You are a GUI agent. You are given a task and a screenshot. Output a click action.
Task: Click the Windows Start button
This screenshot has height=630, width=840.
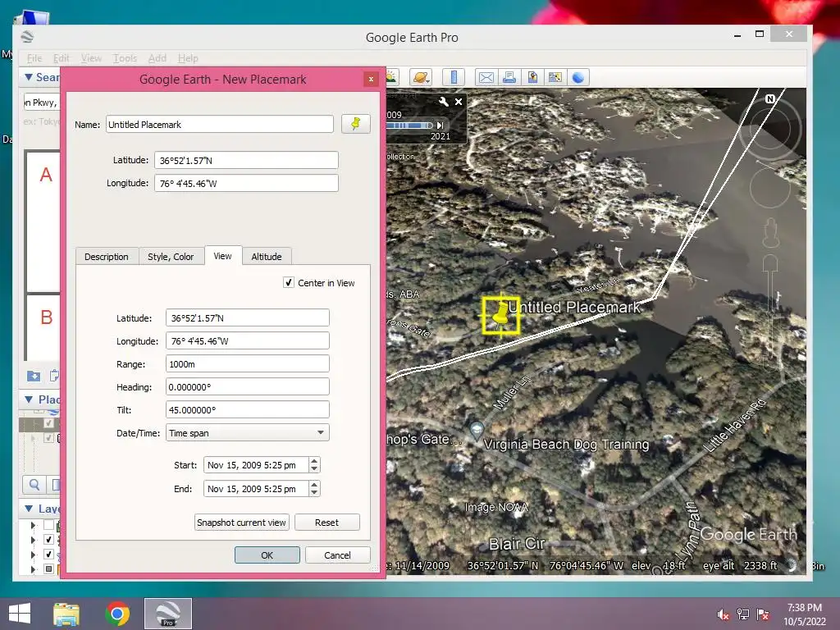[20, 614]
